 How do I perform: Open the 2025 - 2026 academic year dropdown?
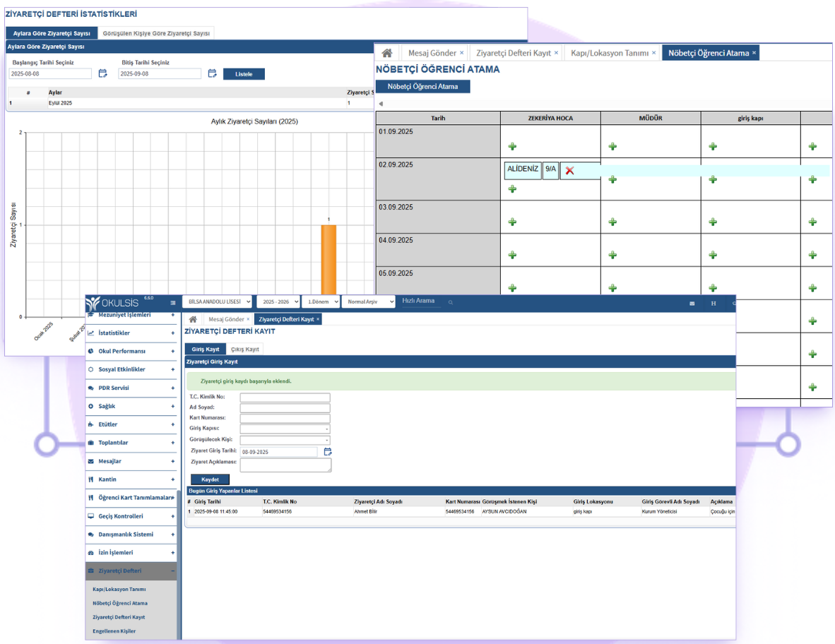coord(277,302)
